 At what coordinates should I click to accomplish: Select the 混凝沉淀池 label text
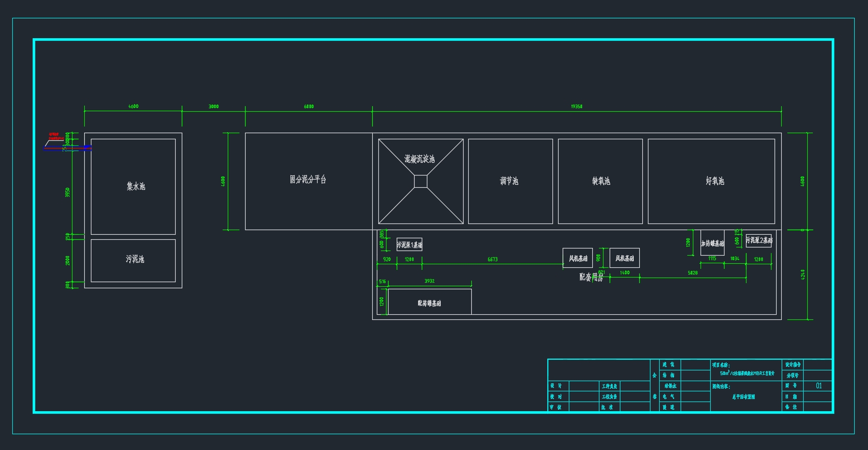click(x=420, y=159)
